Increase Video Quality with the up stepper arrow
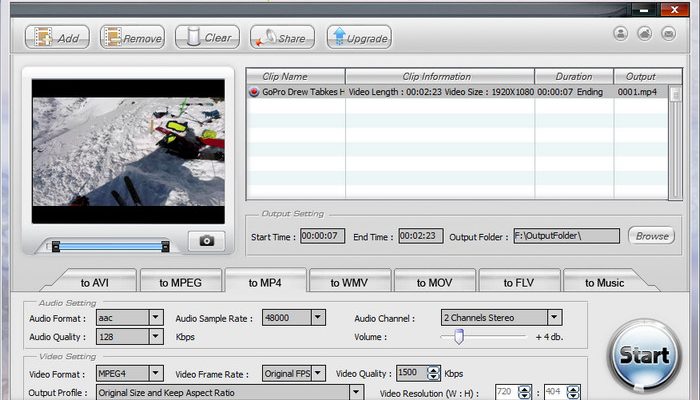This screenshot has height=400, width=700. tap(433, 370)
